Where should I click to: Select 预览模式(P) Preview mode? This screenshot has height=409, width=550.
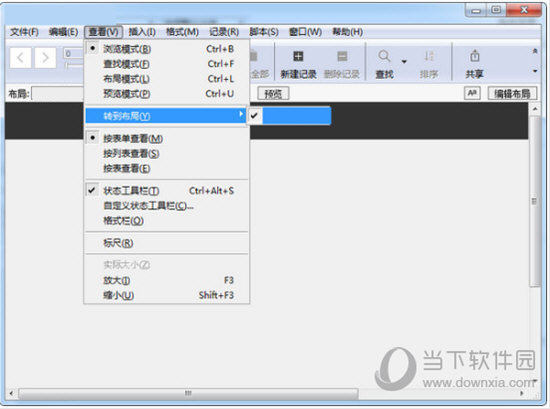click(167, 94)
